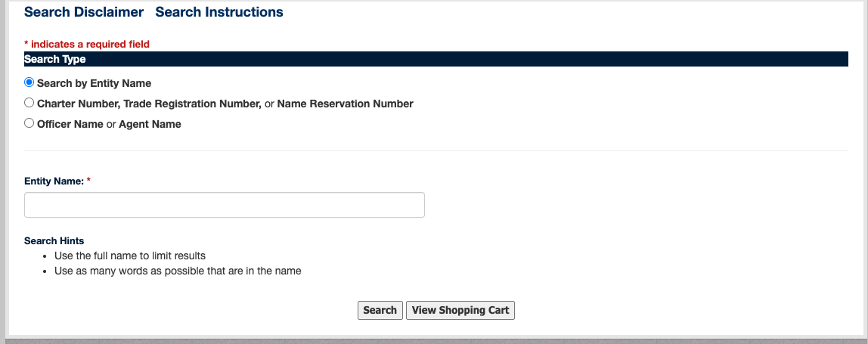The image size is (868, 344).
Task: Choose the Officer Name or Agent Name radio
Action: tap(29, 123)
